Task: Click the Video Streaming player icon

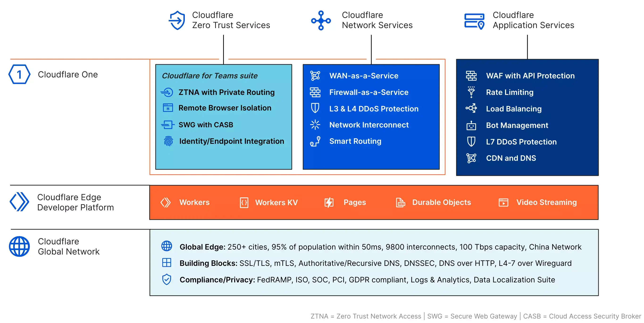Action: 503,202
